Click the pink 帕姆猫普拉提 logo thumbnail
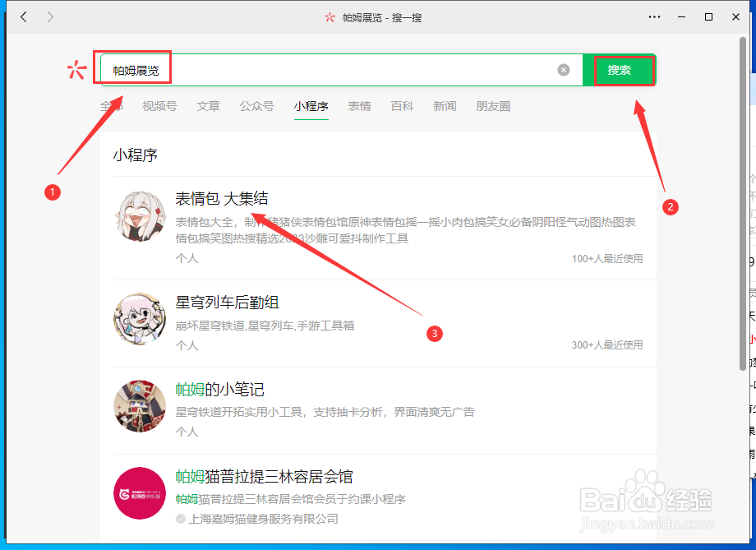 tap(140, 493)
